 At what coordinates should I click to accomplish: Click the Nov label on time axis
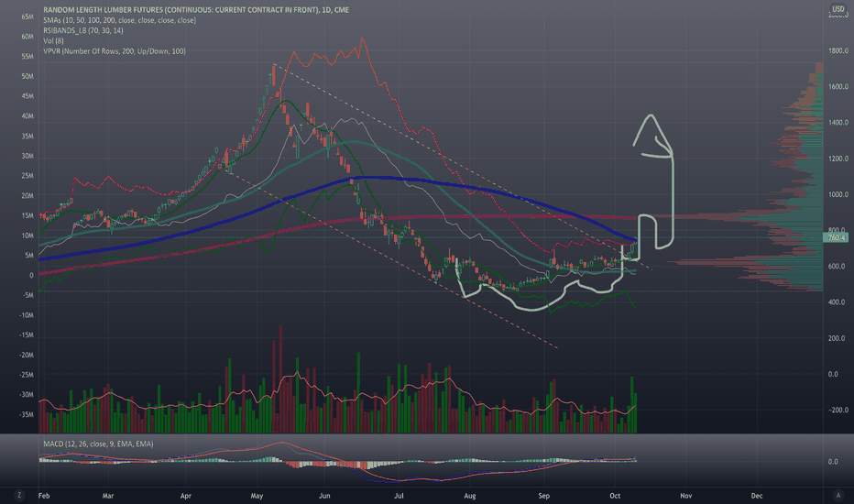(685, 496)
